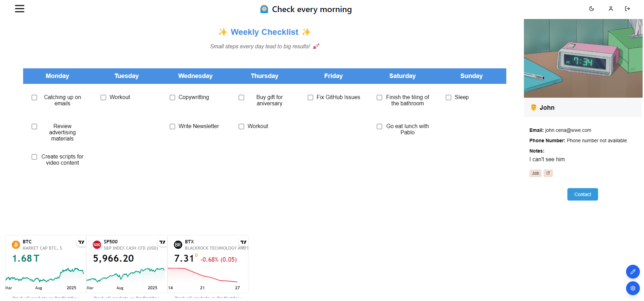
Task: Tick the Sleep checkbox under Sunday
Action: (448, 97)
